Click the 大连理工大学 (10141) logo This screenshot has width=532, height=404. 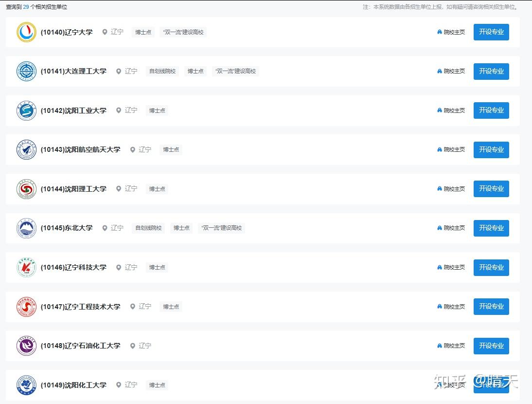(x=26, y=71)
